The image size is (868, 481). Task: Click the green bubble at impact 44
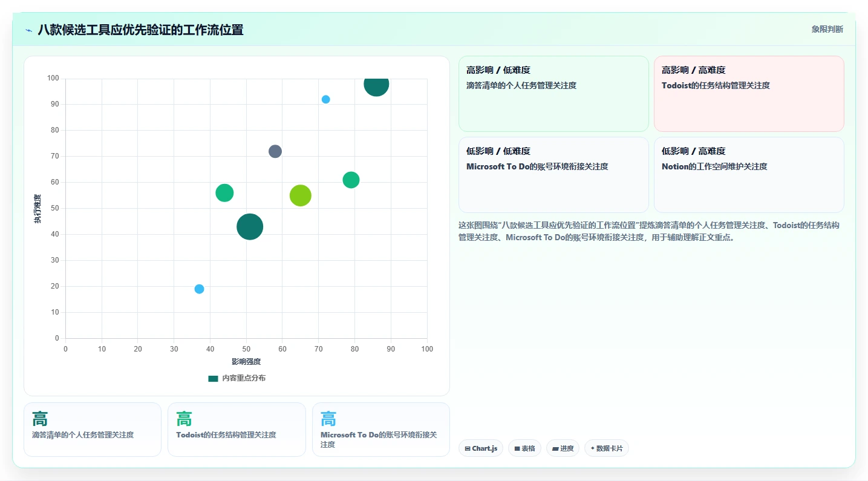coord(224,193)
